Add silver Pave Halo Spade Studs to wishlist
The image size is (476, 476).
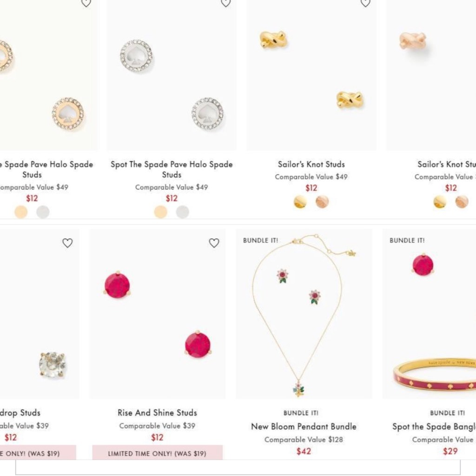click(x=226, y=3)
